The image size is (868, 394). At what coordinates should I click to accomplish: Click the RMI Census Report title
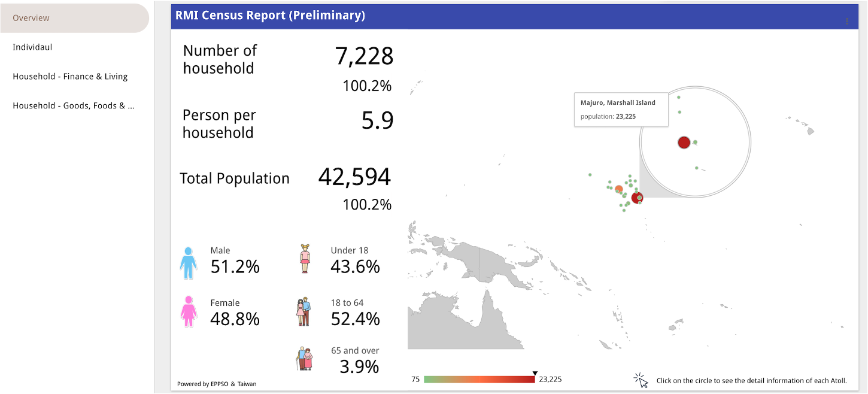pyautogui.click(x=270, y=16)
